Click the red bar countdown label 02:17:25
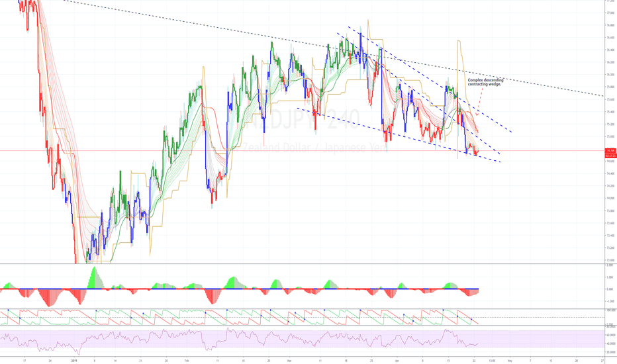 [x=610, y=156]
